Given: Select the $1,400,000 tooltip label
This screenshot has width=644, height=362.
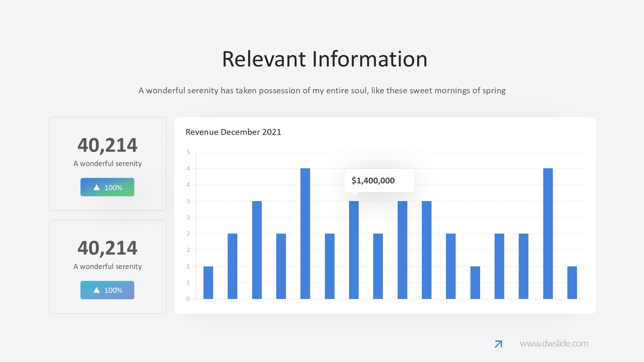Looking at the screenshot, I should [x=373, y=181].
